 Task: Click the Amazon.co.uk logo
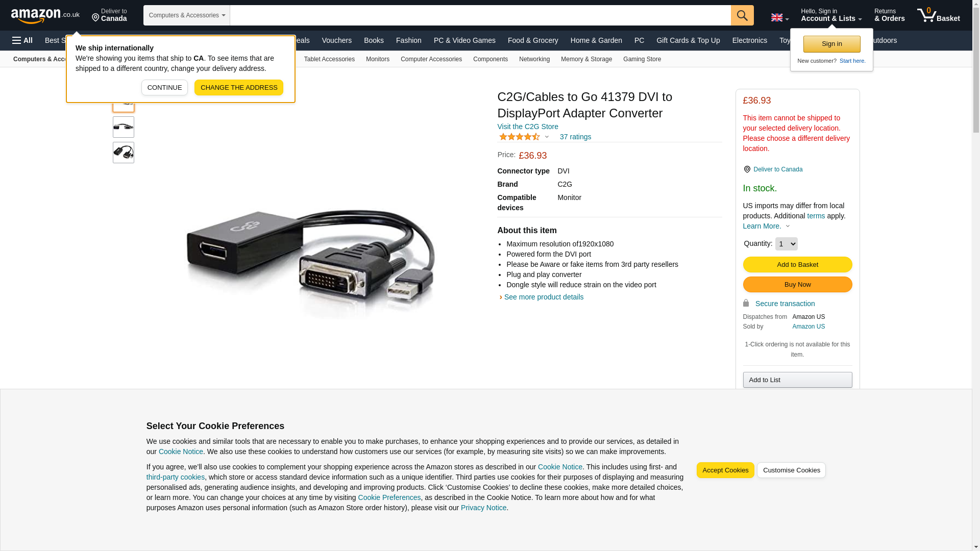[45, 15]
